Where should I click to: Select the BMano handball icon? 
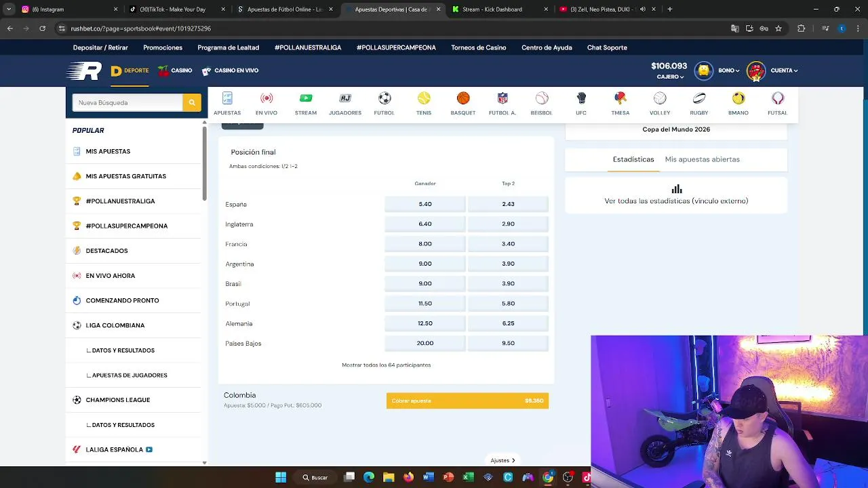pos(738,98)
